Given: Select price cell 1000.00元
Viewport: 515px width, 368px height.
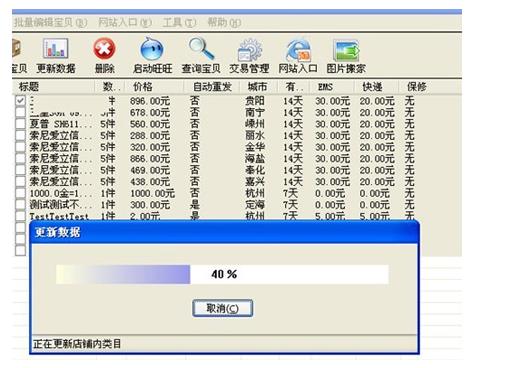Looking at the screenshot, I should pyautogui.click(x=152, y=193).
